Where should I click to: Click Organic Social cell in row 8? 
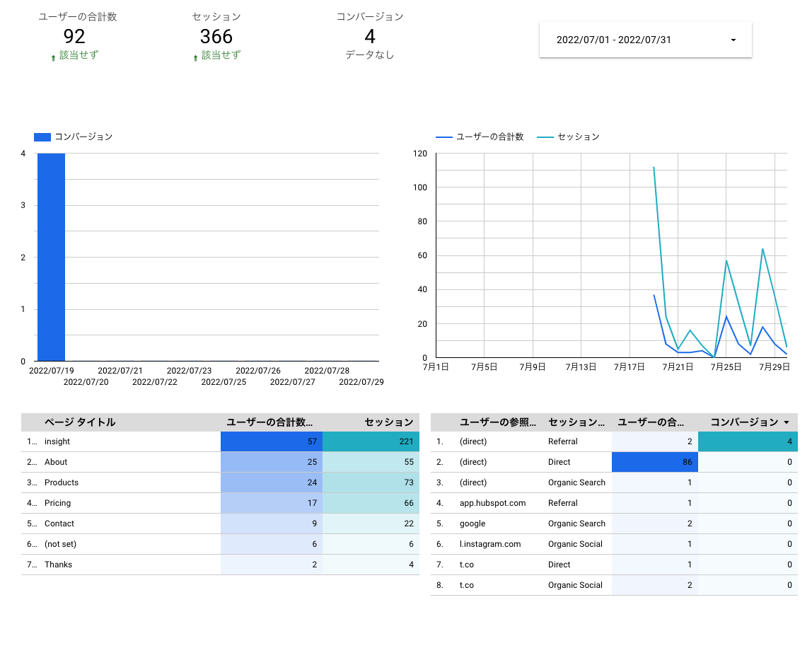575,585
